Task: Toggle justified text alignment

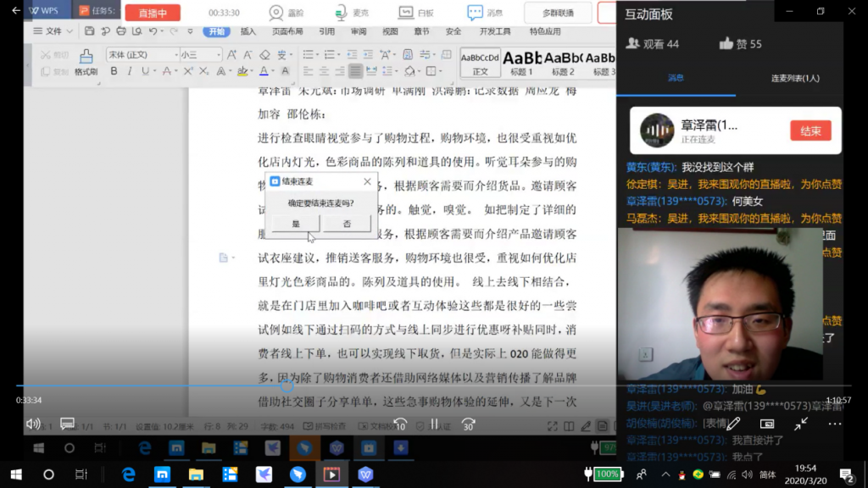Action: tap(355, 71)
